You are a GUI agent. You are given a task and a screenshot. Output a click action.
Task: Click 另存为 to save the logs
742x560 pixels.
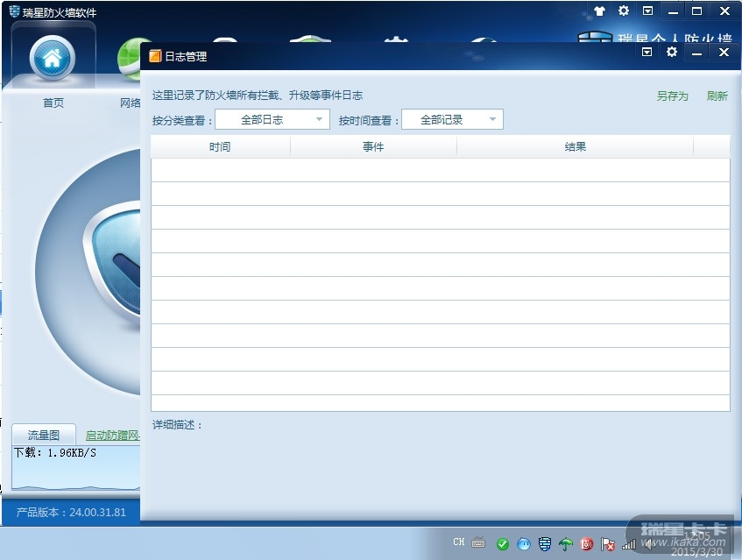pyautogui.click(x=672, y=96)
